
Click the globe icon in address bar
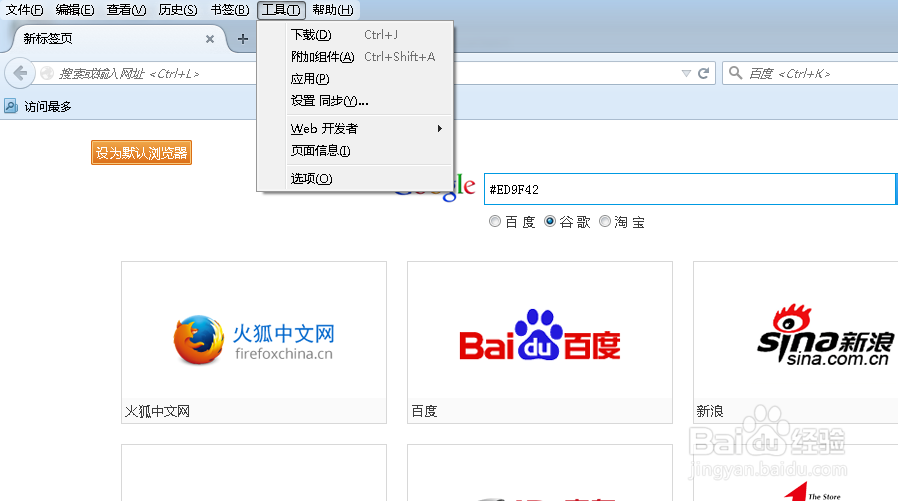47,73
